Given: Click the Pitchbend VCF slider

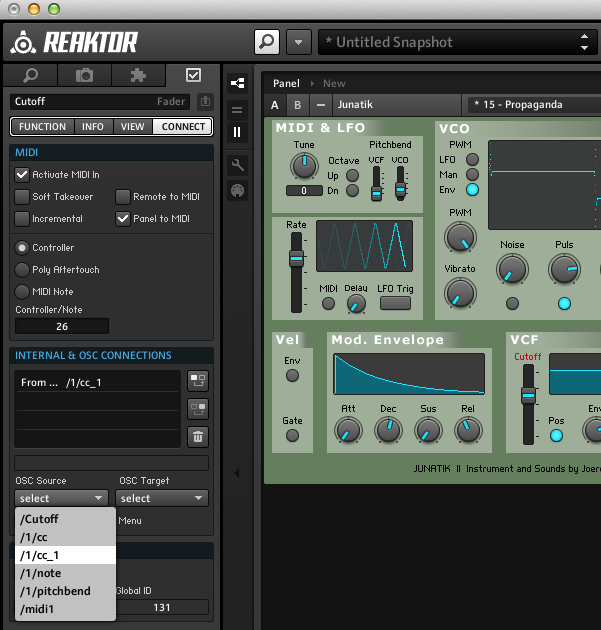Looking at the screenshot, I should (376, 183).
